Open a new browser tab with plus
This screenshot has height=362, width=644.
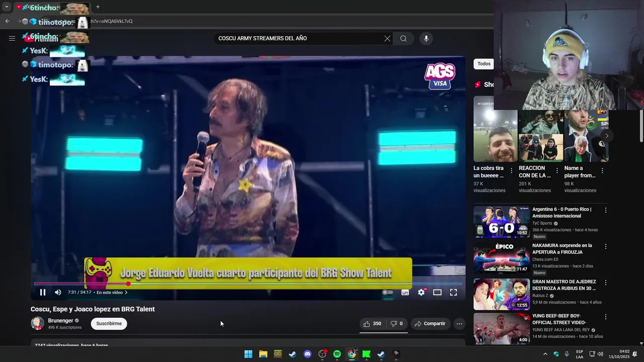[x=98, y=7]
